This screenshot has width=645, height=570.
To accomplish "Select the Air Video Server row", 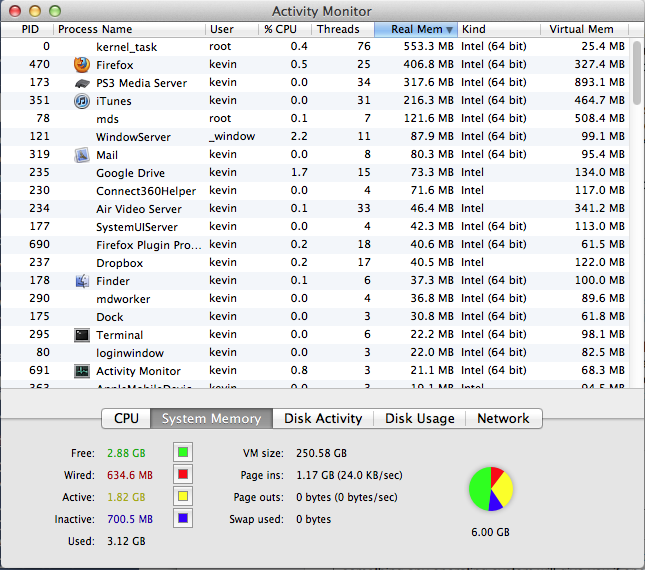I will coord(315,209).
